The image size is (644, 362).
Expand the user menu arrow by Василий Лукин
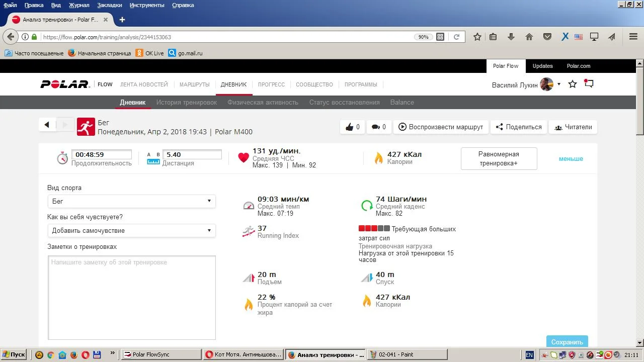pyautogui.click(x=558, y=84)
